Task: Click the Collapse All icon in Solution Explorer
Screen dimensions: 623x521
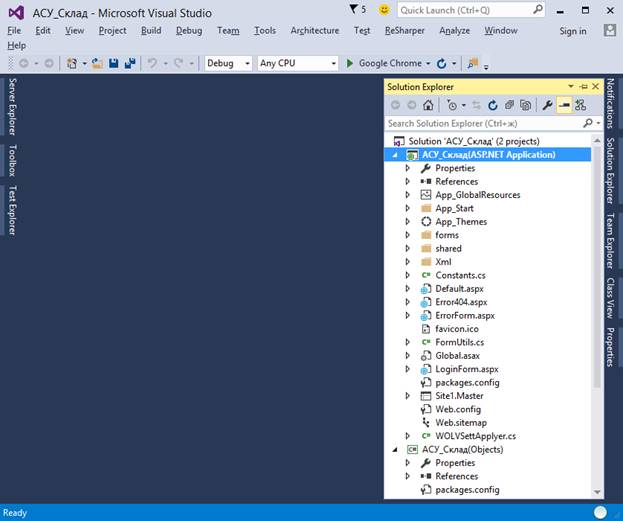Action: click(509, 105)
